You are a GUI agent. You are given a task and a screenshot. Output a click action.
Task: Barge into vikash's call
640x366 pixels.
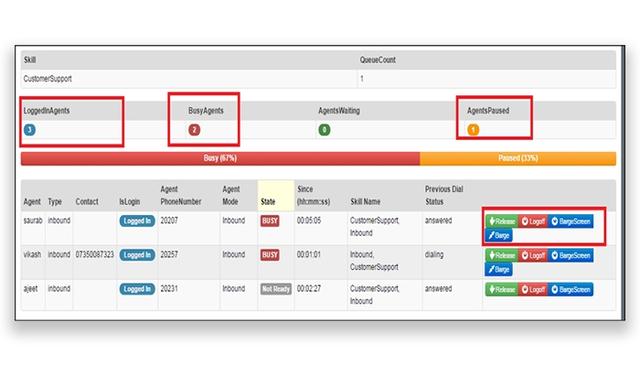(499, 269)
